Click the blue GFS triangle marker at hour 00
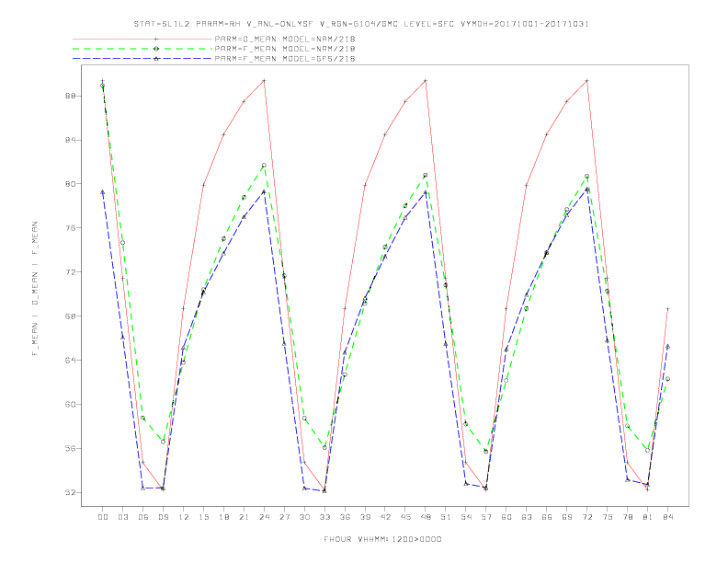This screenshot has height=563, width=728. [x=103, y=192]
